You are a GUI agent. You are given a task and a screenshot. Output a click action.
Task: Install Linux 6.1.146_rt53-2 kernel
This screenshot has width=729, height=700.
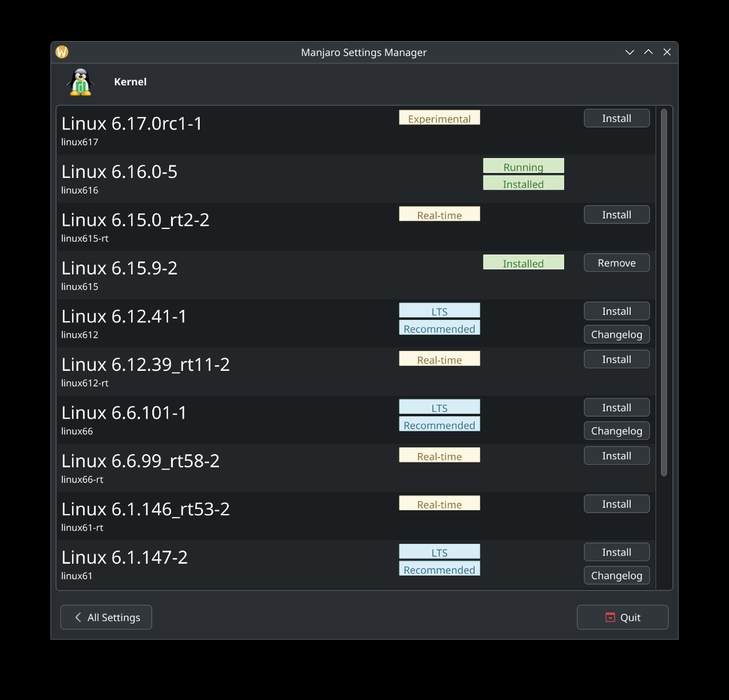[616, 504]
